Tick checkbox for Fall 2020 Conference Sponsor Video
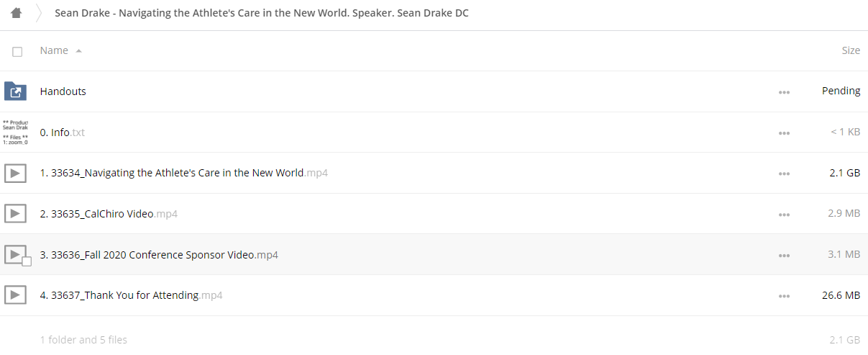868x355 pixels. pyautogui.click(x=27, y=261)
